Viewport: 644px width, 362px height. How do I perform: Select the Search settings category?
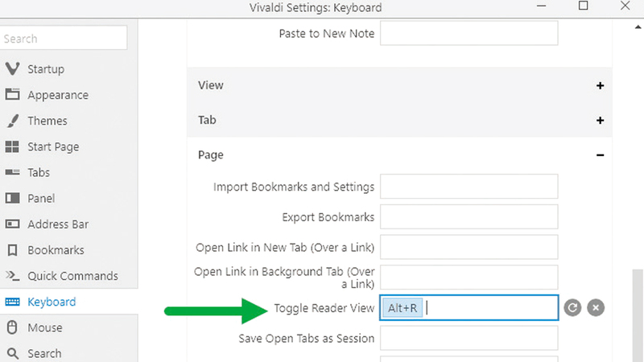click(x=44, y=353)
